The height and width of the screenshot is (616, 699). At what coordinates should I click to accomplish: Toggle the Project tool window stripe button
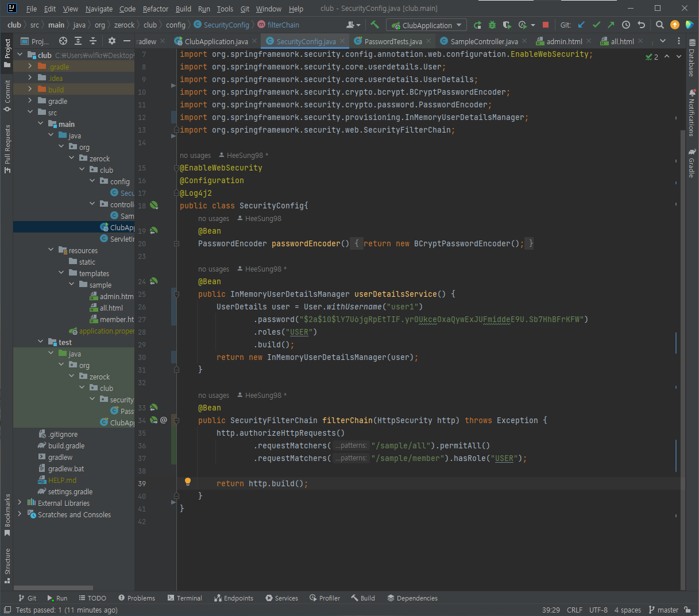point(7,53)
